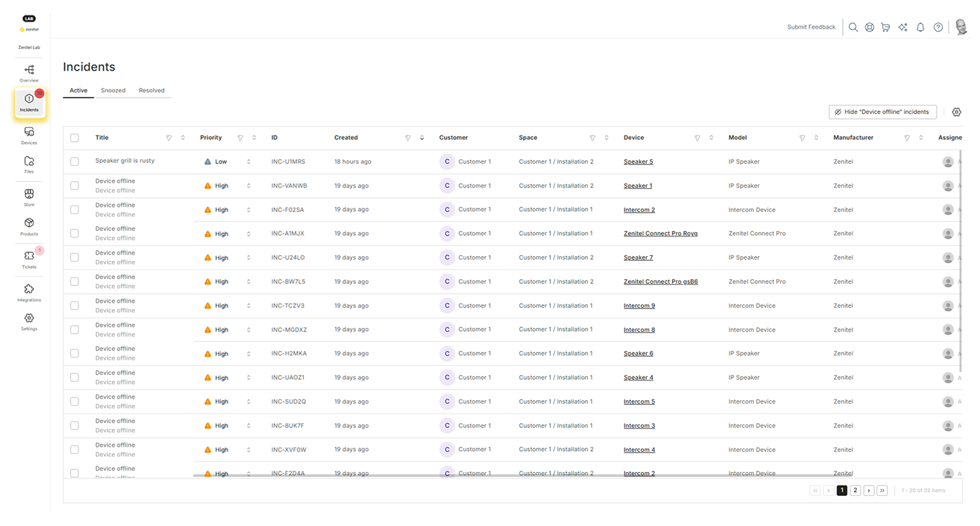This screenshot has width=980, height=526.
Task: Click the search magnifier icon
Action: coord(853,27)
